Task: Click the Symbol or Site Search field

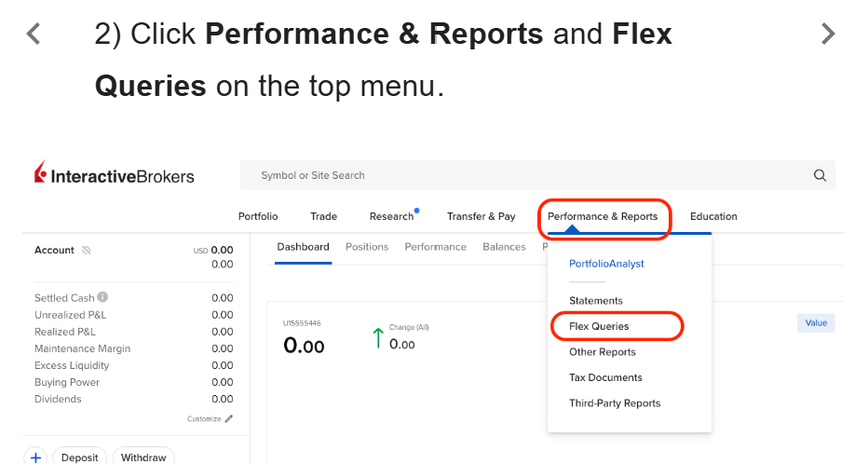Action: (x=537, y=175)
